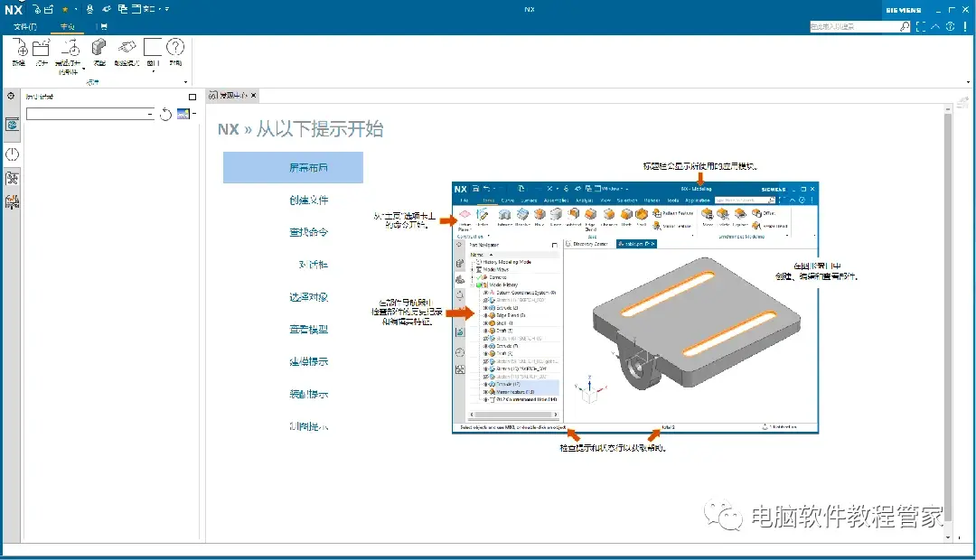Select the 屏幕布局 highlighted link
This screenshot has width=976, height=560.
click(293, 167)
